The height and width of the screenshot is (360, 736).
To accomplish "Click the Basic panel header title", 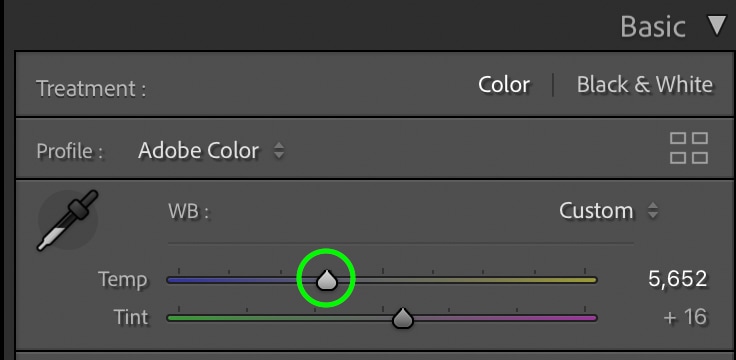I will pos(653,26).
